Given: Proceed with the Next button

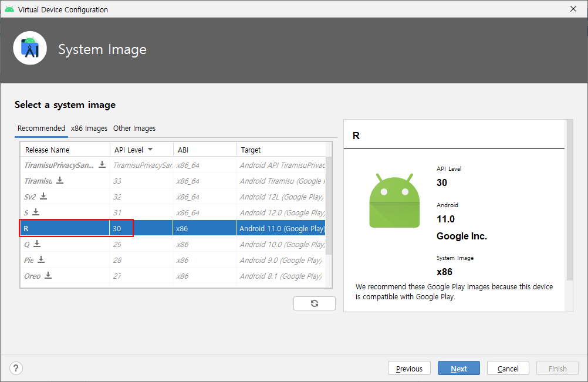Looking at the screenshot, I should [459, 369].
